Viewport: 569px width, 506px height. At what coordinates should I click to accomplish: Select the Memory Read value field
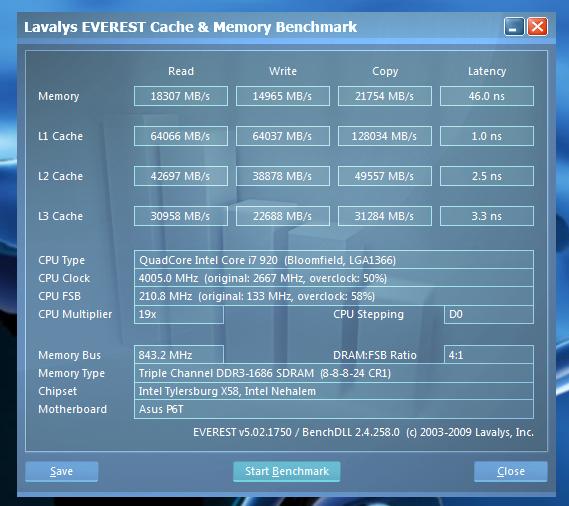181,96
